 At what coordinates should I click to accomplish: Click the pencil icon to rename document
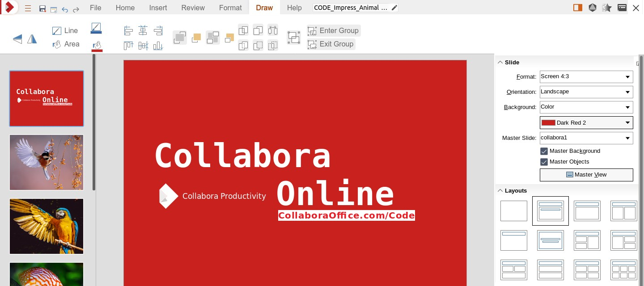[394, 8]
